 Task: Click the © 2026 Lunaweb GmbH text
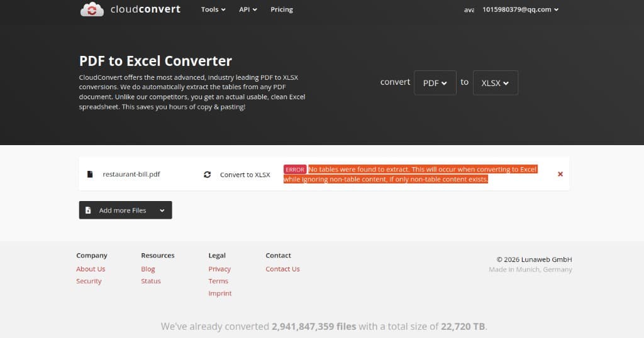pyautogui.click(x=535, y=259)
